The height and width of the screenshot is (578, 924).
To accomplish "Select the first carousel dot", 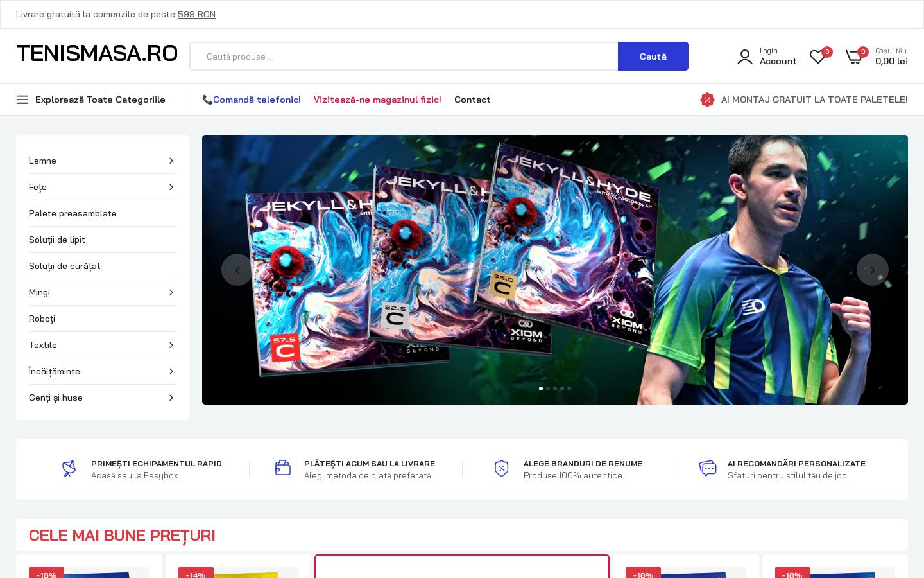I will [x=541, y=389].
